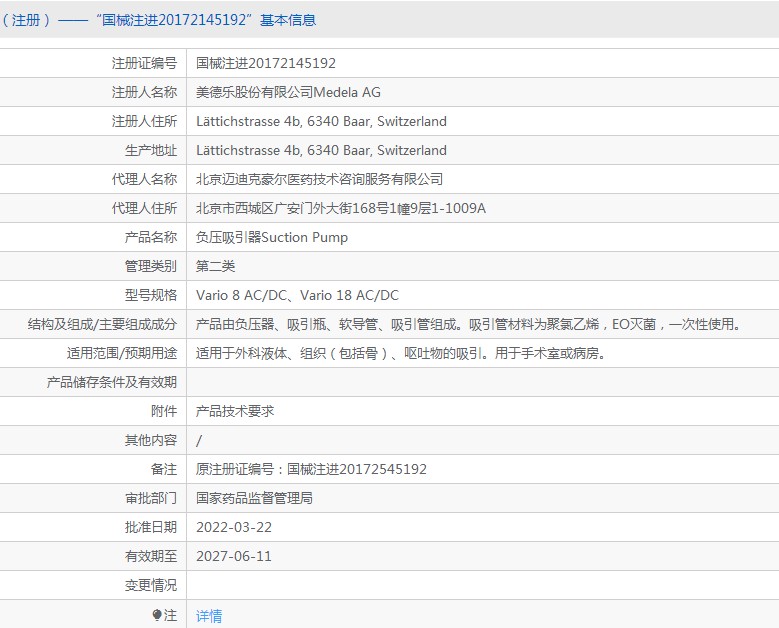779x628 pixels.
Task: Select product name 负压吸引器Suction Pump
Action: [x=272, y=237]
